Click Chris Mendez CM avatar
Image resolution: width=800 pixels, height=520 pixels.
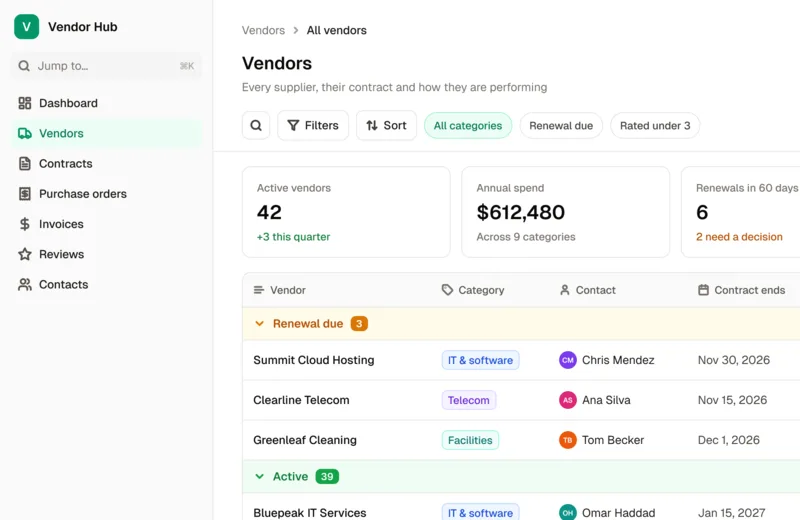(x=568, y=360)
